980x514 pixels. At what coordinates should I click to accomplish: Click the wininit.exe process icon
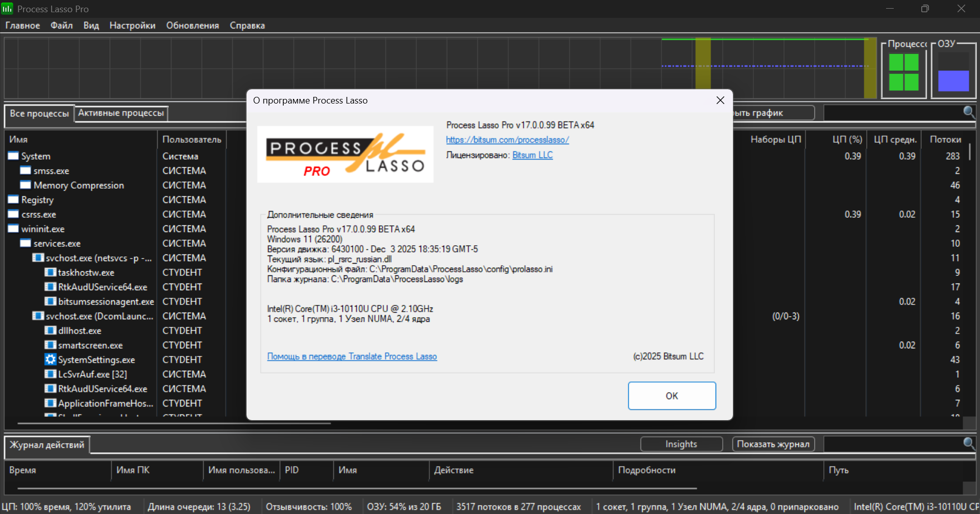pyautogui.click(x=13, y=228)
